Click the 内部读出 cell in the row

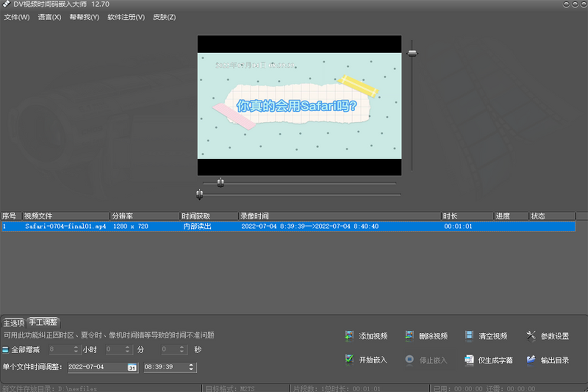click(x=197, y=226)
